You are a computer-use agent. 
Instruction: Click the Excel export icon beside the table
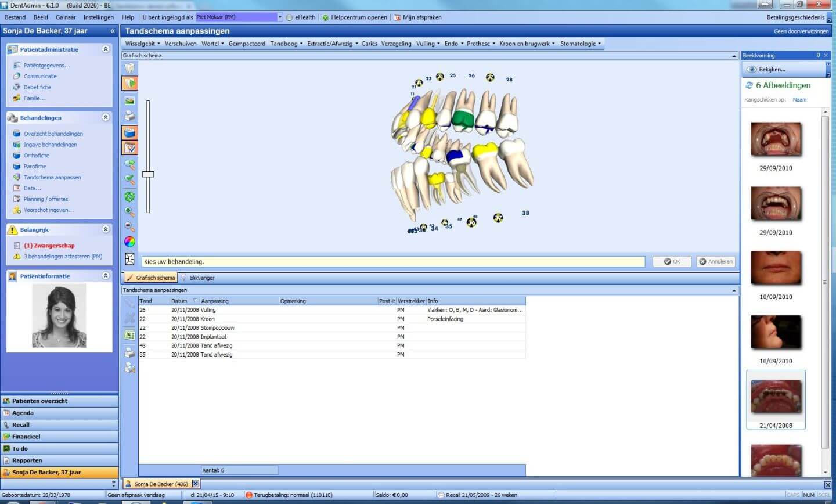pyautogui.click(x=129, y=335)
